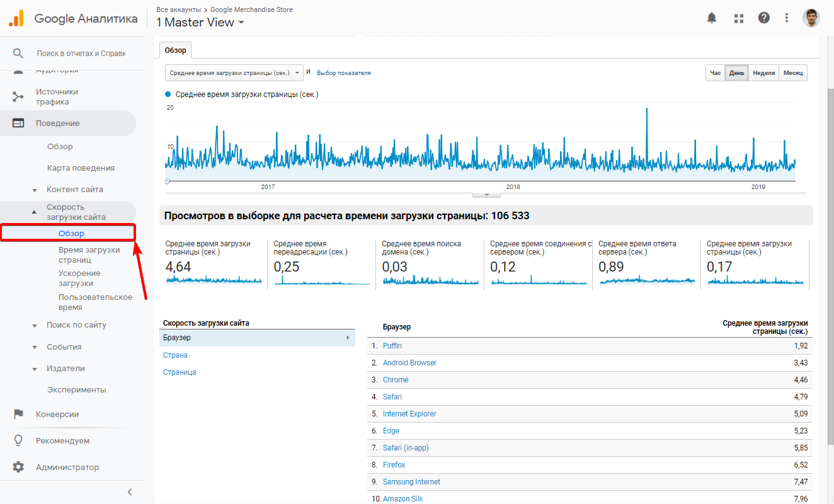Open the help question mark icon
Screen dimensions: 834x504
pos(764,18)
